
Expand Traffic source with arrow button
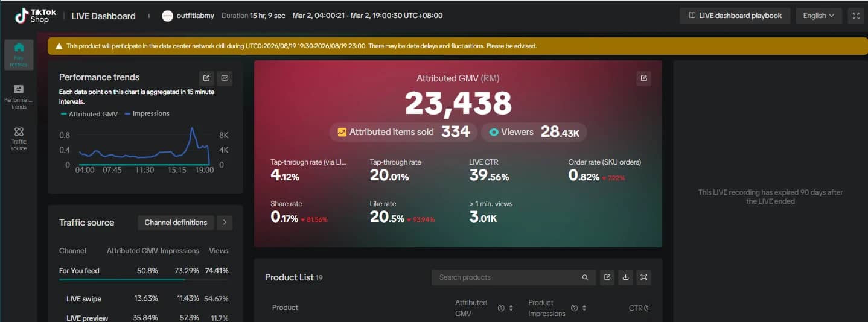tap(225, 223)
